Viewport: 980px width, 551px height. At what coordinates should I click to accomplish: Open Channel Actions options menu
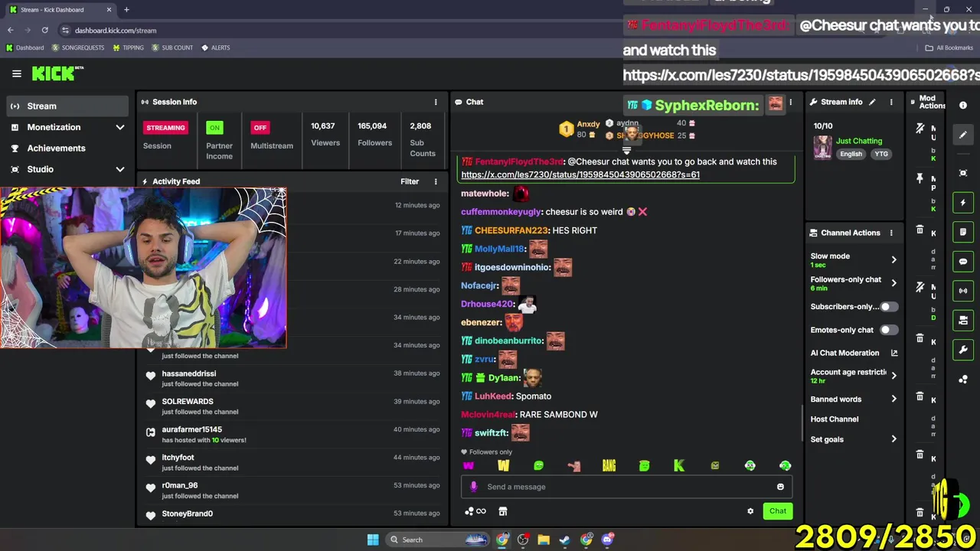coord(891,233)
